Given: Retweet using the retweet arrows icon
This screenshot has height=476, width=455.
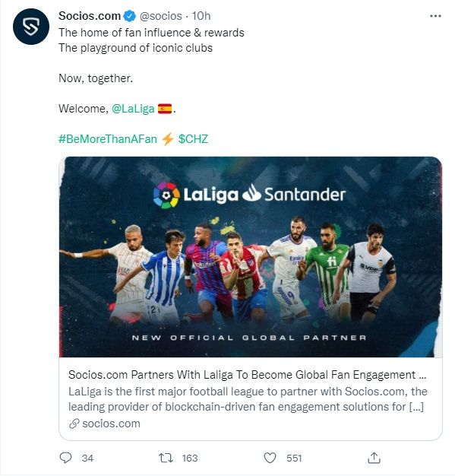Looking at the screenshot, I should point(166,458).
